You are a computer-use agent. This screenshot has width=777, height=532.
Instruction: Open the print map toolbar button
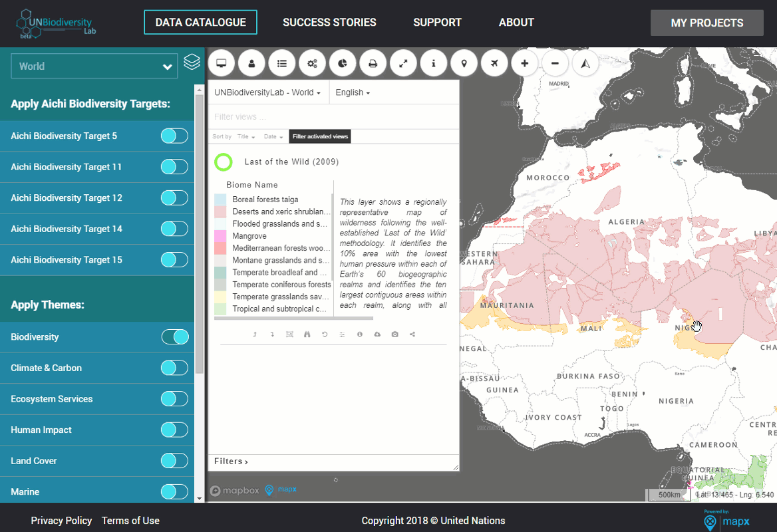[x=373, y=63]
